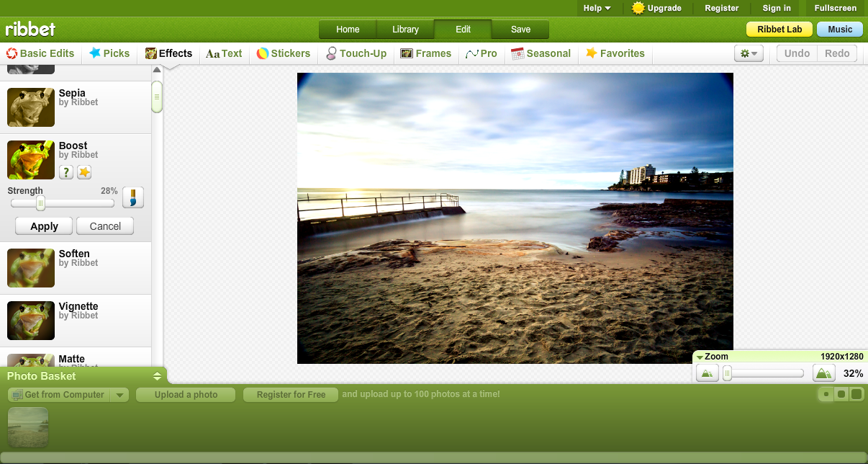Enter Fullscreen mode
The image size is (868, 464).
tap(836, 8)
